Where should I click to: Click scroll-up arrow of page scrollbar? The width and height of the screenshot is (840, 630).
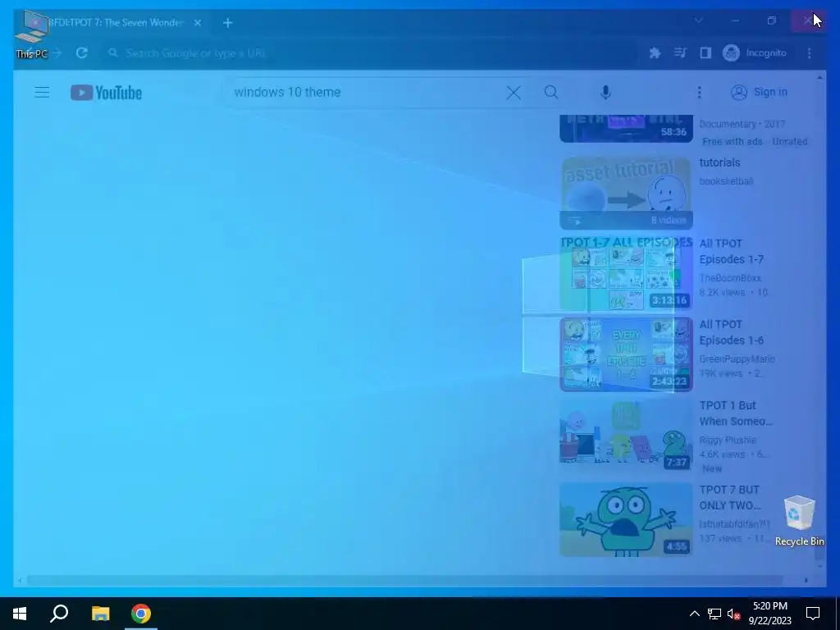point(819,78)
